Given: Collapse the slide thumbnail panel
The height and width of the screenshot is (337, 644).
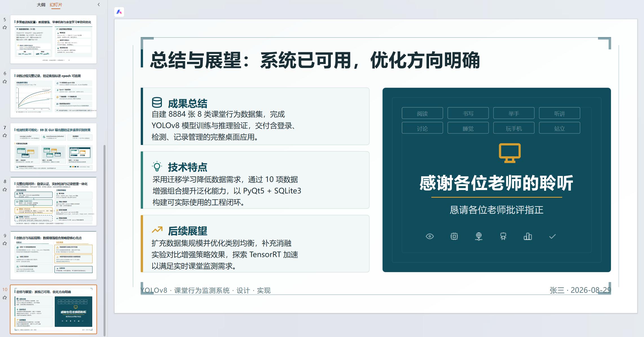Looking at the screenshot, I should [x=98, y=5].
